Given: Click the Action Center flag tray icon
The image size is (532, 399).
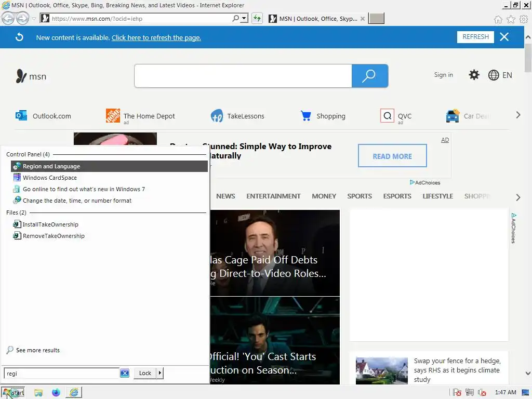Looking at the screenshot, I should [457, 393].
